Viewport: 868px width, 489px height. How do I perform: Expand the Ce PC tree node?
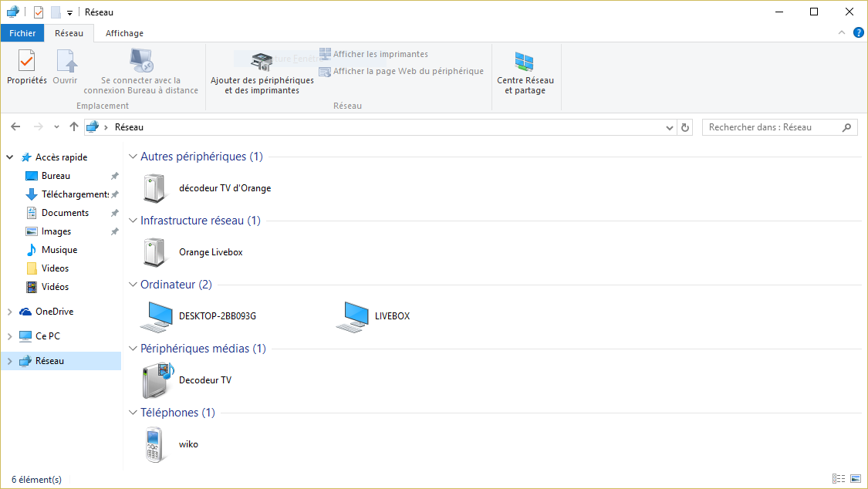pyautogui.click(x=10, y=336)
